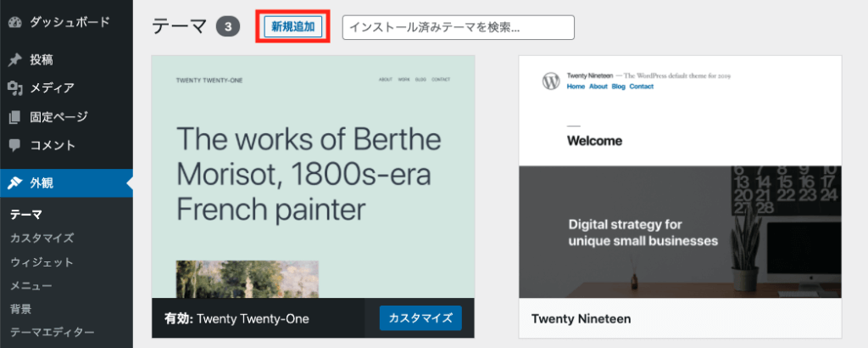Focus the installed themes search field

click(458, 27)
